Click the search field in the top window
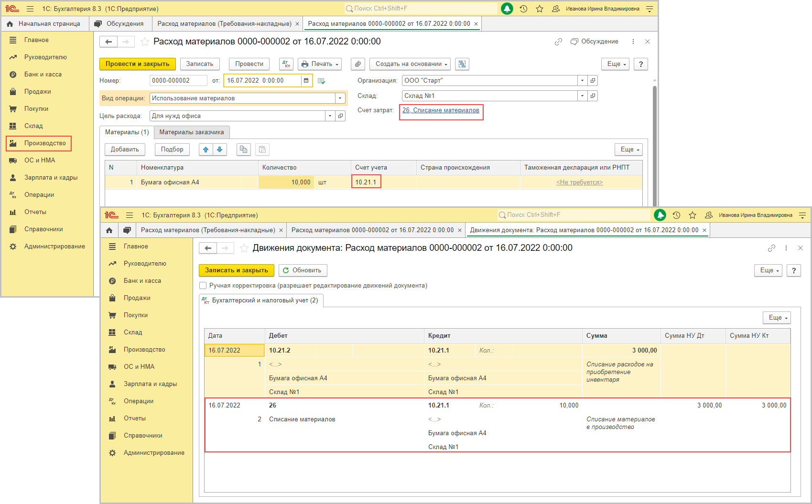The height and width of the screenshot is (504, 812). (421, 9)
